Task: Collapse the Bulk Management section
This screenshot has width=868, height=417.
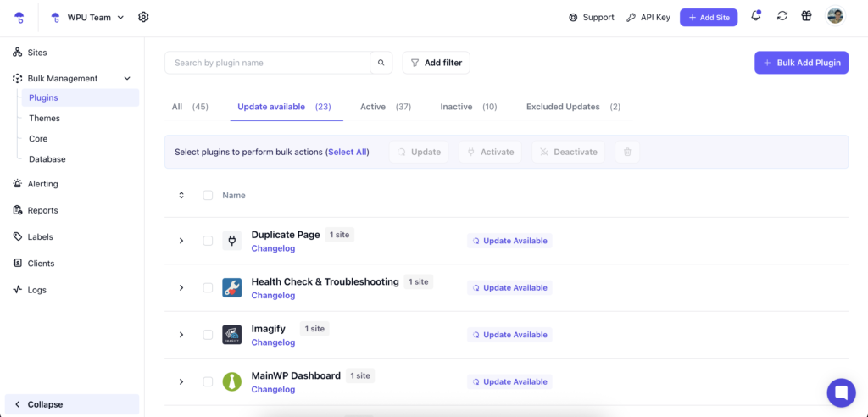Action: 127,79
